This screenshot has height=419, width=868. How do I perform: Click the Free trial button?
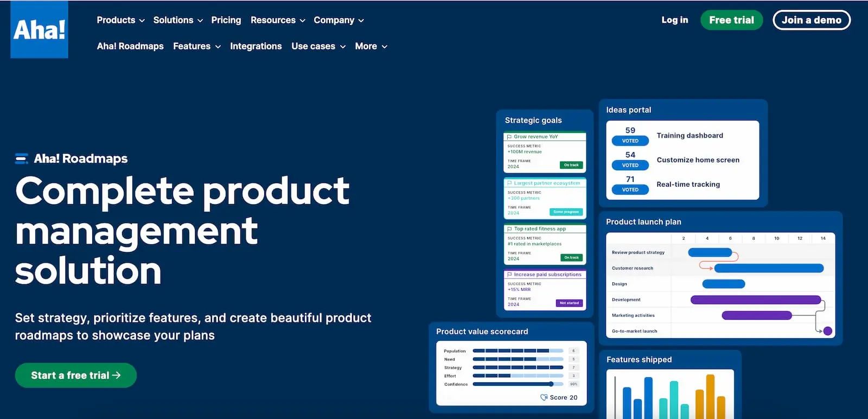click(731, 20)
